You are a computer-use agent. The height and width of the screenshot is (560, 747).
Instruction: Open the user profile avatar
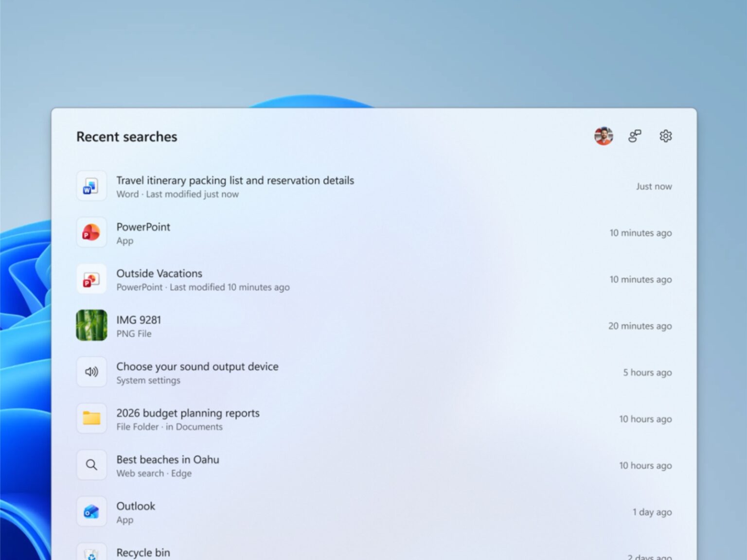point(604,136)
